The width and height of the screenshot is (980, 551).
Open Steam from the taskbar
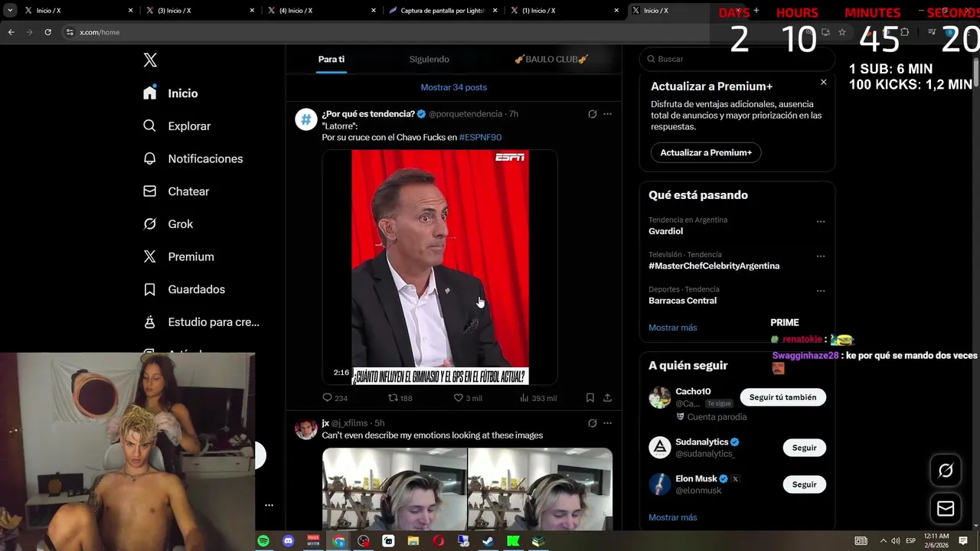(x=488, y=541)
